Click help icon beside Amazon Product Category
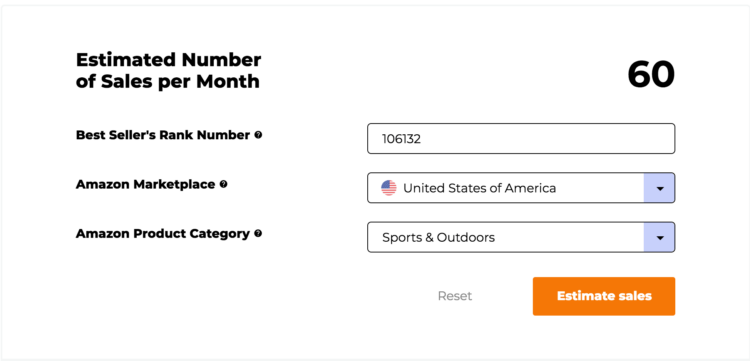Viewport: 750px width, 361px height. pyautogui.click(x=258, y=234)
